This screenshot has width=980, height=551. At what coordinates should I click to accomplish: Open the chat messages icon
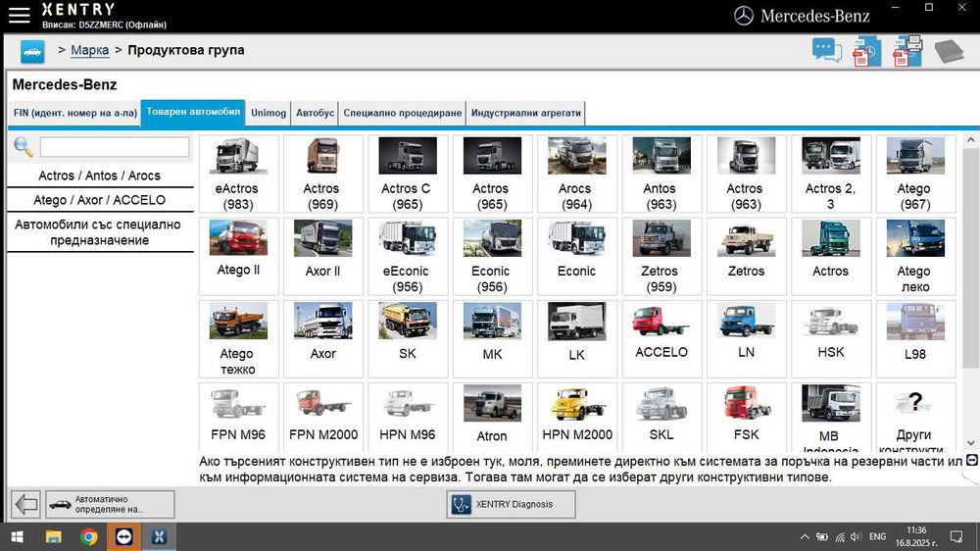tap(826, 51)
